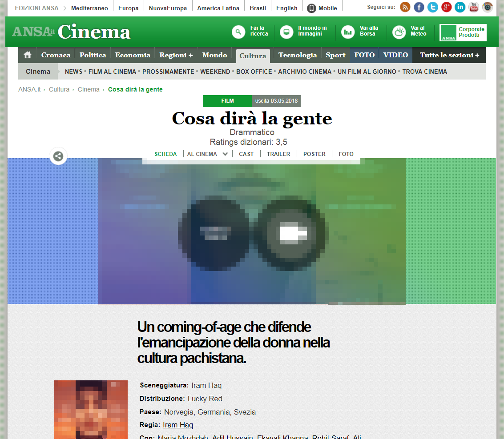Image resolution: width=504 pixels, height=439 pixels.
Task: Click director Iram Haq link
Action: [x=178, y=425]
